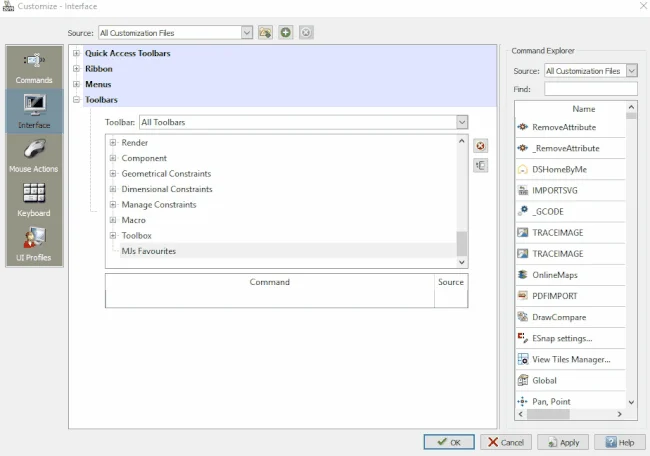
Task: Click the green add customization file icon
Action: click(x=286, y=33)
